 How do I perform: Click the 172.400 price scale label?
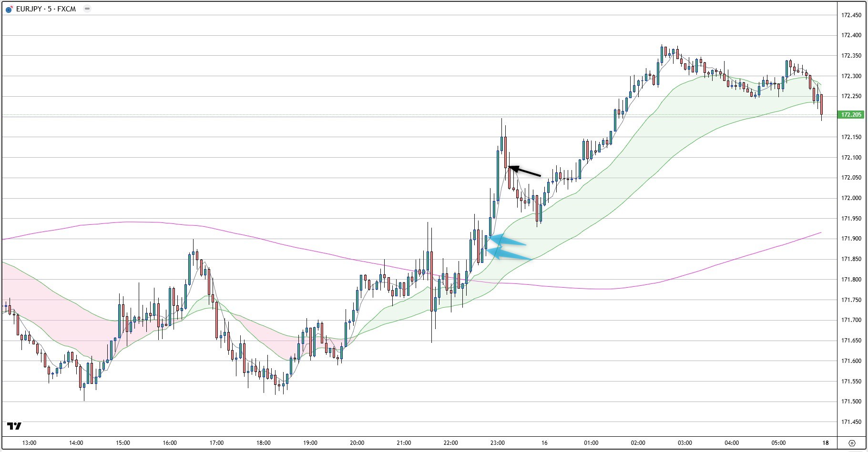pos(851,35)
